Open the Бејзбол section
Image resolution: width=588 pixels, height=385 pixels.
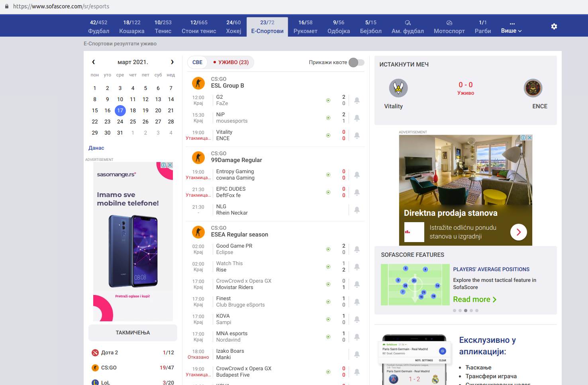tap(370, 27)
